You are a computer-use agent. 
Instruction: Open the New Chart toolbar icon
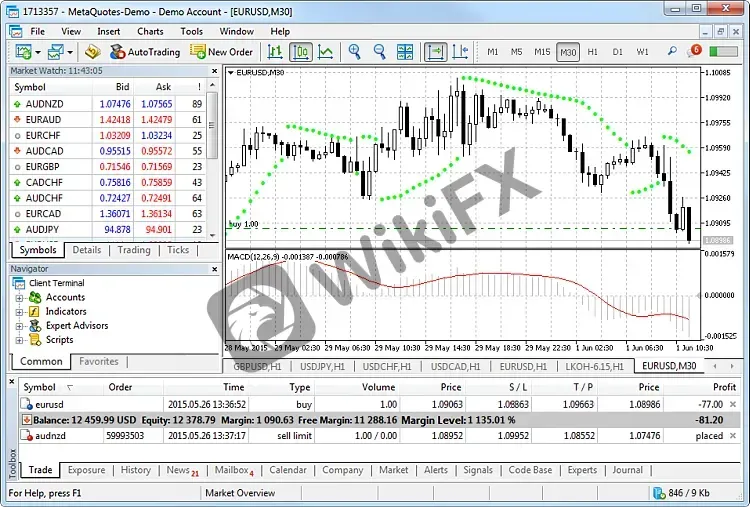pos(23,52)
